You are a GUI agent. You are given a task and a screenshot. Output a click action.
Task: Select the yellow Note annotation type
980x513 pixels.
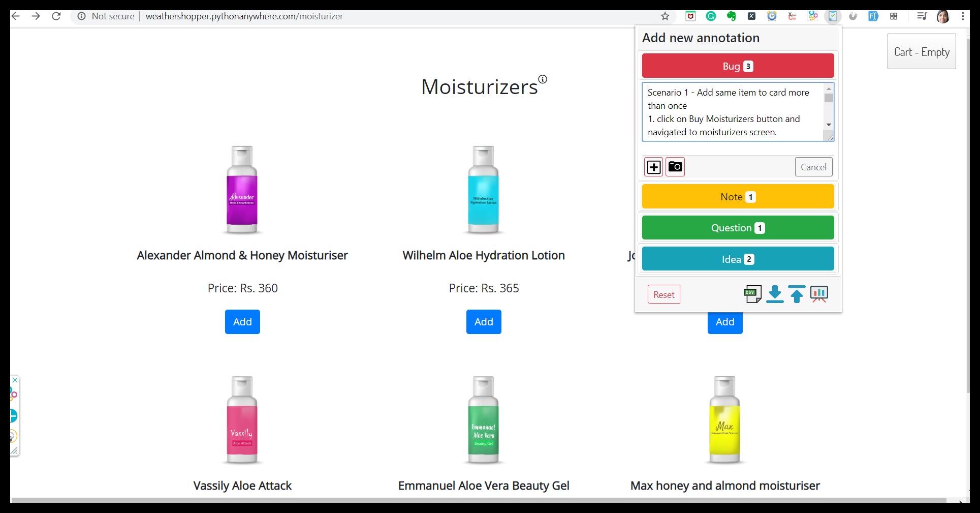[738, 197]
